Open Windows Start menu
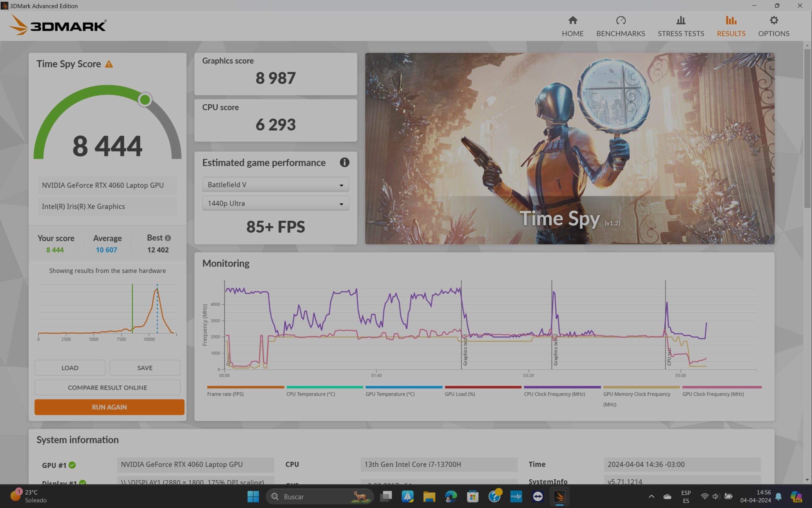This screenshot has height=508, width=812. coord(253,496)
